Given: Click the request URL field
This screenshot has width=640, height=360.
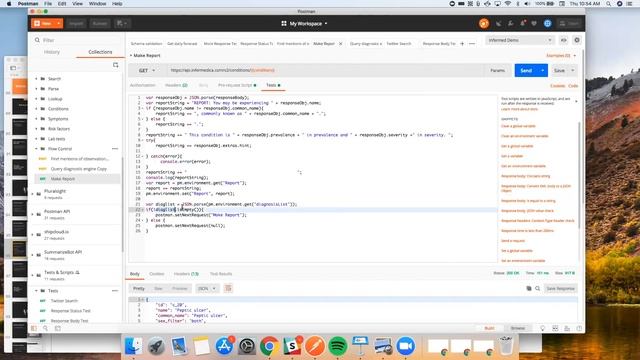Looking at the screenshot, I should (324, 70).
